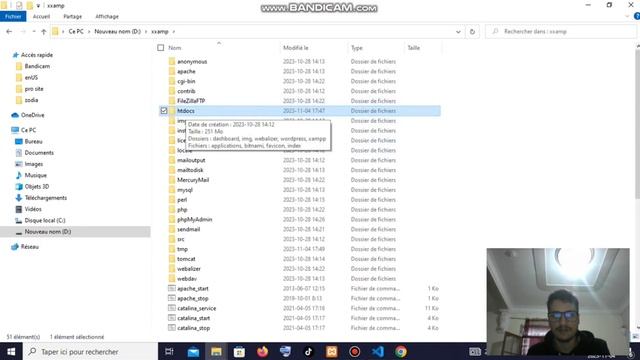Go up one folder level arrow
This screenshot has height=360, width=640.
44,31
